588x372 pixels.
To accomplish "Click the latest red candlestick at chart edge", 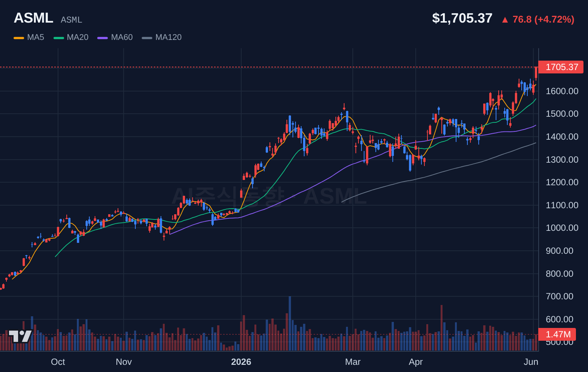I will [536, 73].
